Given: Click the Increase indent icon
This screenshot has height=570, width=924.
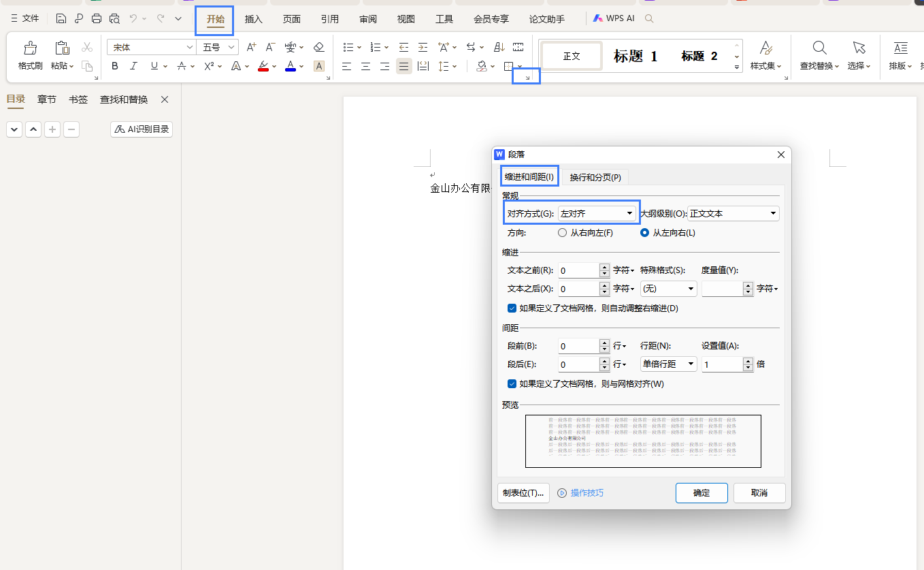Looking at the screenshot, I should tap(423, 47).
